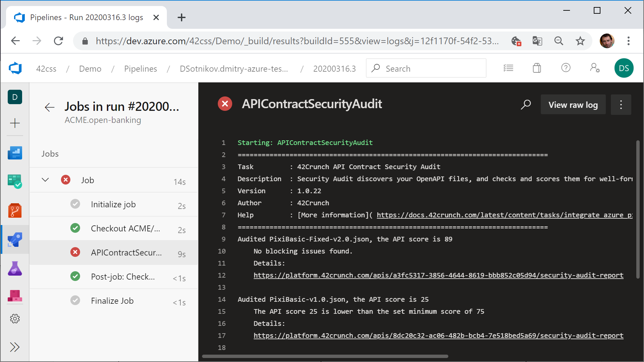Open the log more options menu
This screenshot has width=644, height=362.
coord(621,104)
